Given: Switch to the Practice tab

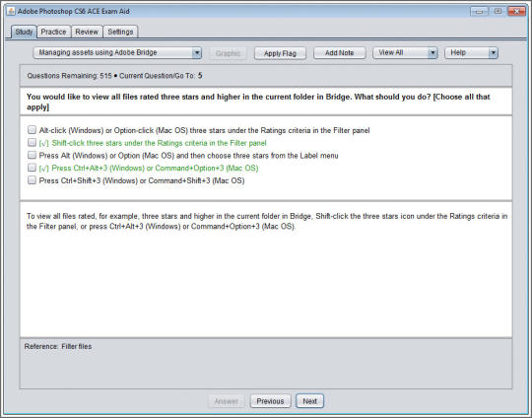Looking at the screenshot, I should point(53,32).
